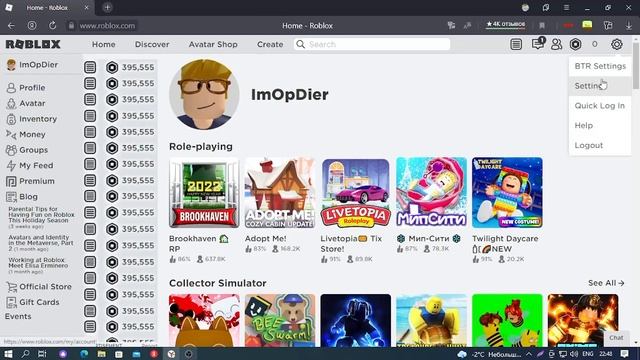Open browser downloads arrow icon
The width and height of the screenshot is (640, 360).
(629, 25)
